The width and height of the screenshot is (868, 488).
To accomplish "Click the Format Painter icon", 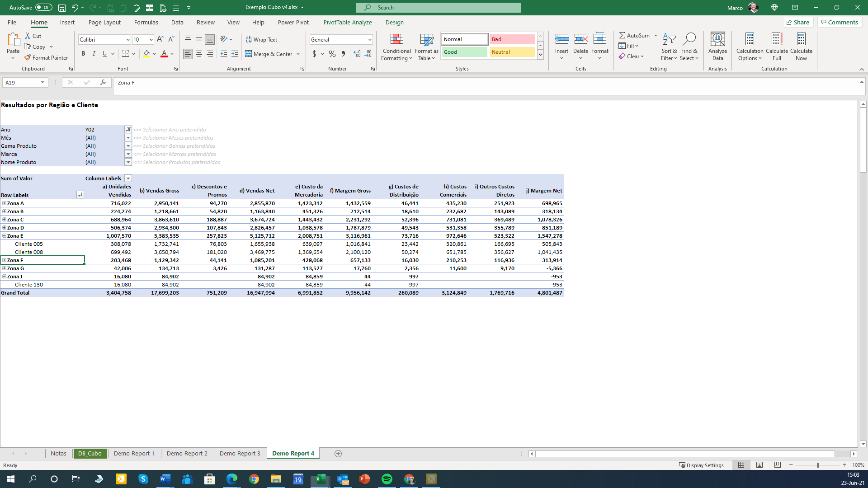I will coord(28,58).
